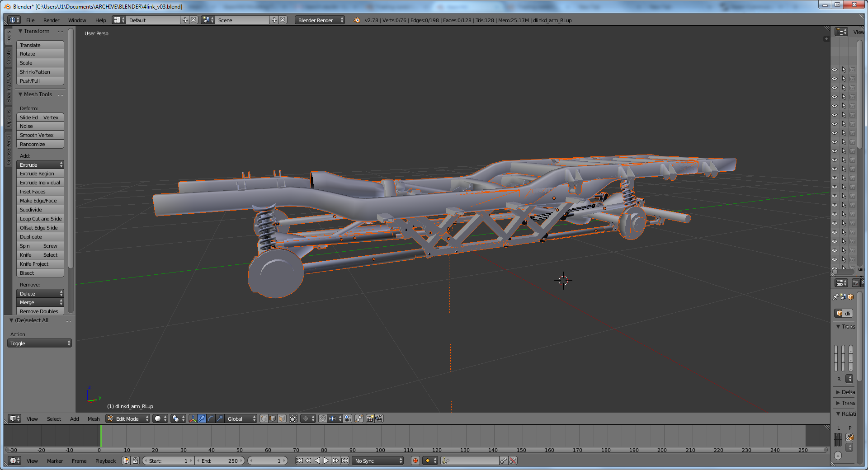Click the Blender logo icon
Image resolution: width=868 pixels, height=470 pixels.
click(357, 20)
